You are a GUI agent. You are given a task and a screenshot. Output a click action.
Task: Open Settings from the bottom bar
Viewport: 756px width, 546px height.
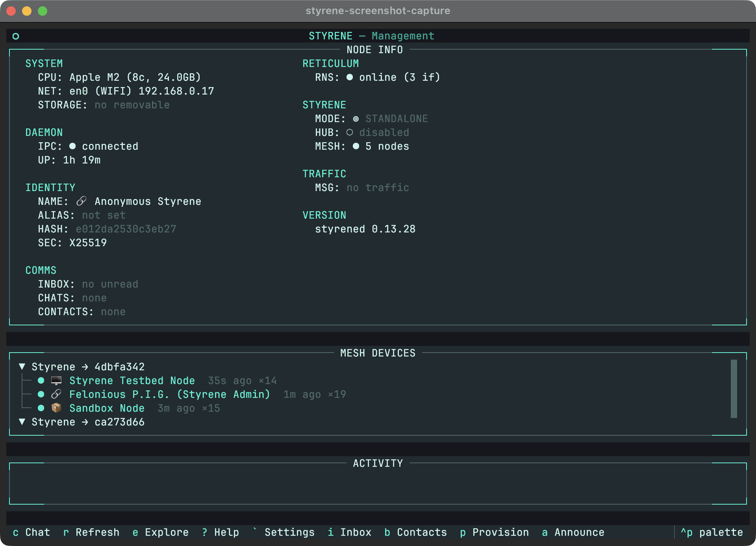[289, 532]
